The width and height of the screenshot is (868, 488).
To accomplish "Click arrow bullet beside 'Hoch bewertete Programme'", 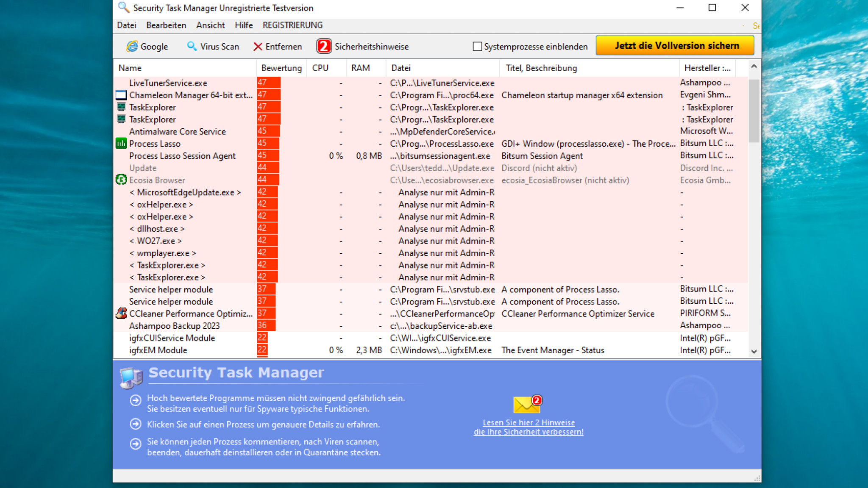I will [x=136, y=400].
